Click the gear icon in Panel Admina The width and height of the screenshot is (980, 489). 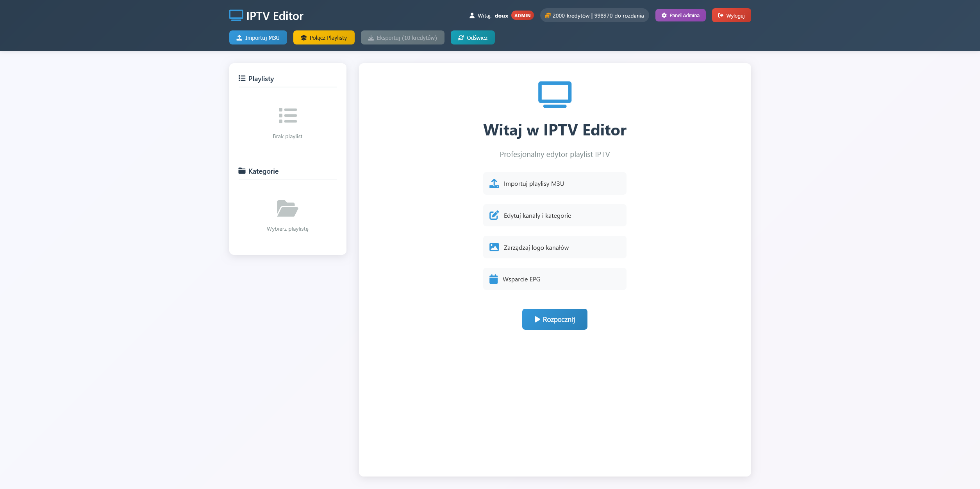664,15
